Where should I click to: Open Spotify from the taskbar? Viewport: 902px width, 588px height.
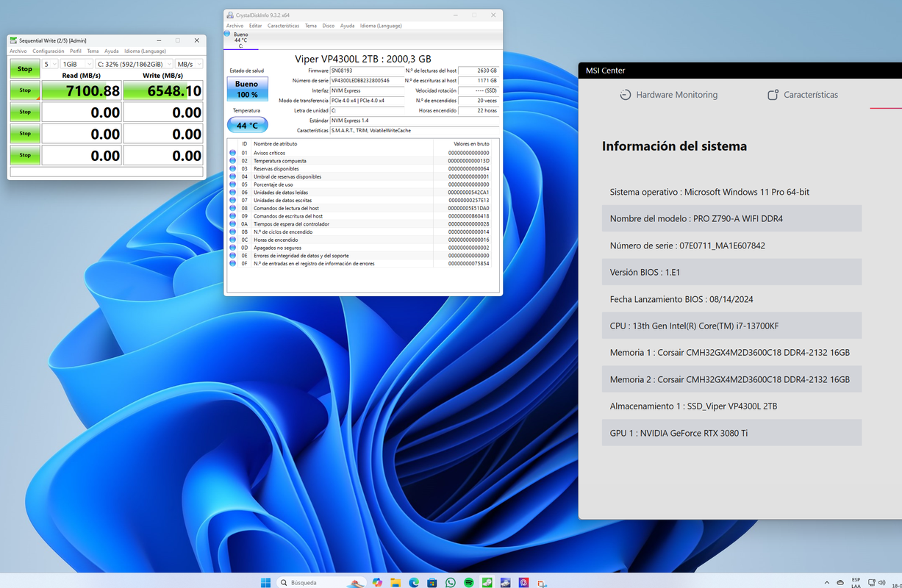468,582
